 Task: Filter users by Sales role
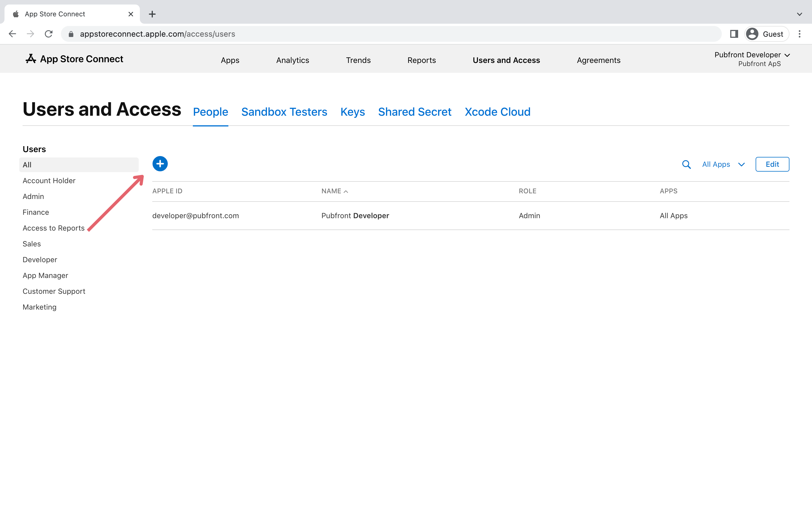click(32, 244)
